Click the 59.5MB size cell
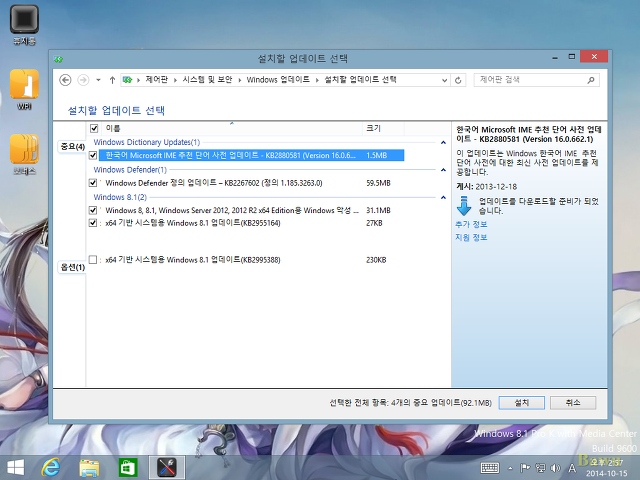Screen dimensions: 640x480 [x=378, y=183]
